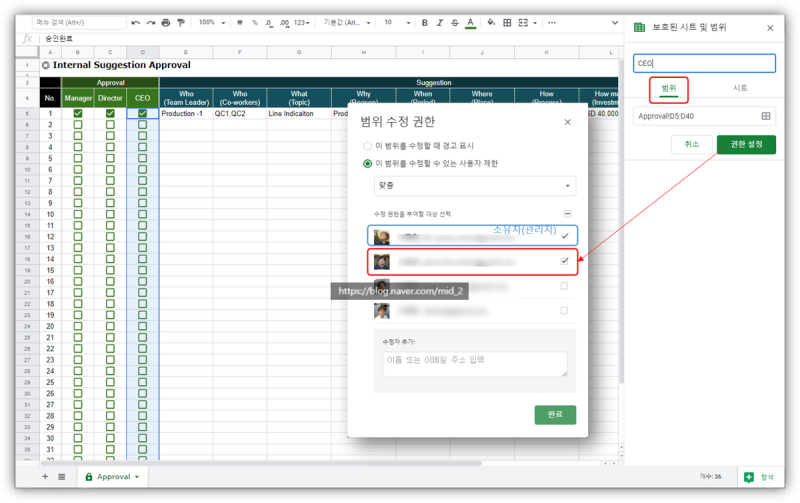Toggle the select-all editors checkbox
Screen dimensions: 800x503
[x=567, y=214]
